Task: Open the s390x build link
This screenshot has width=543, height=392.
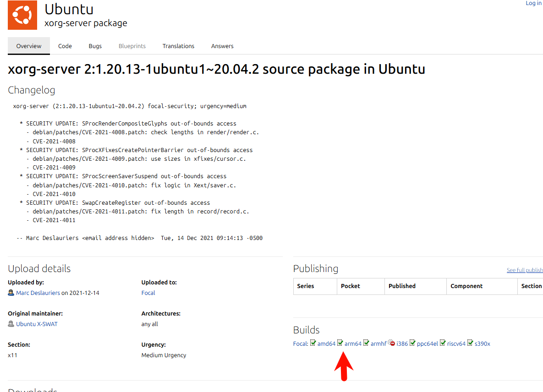Action: (x=483, y=343)
